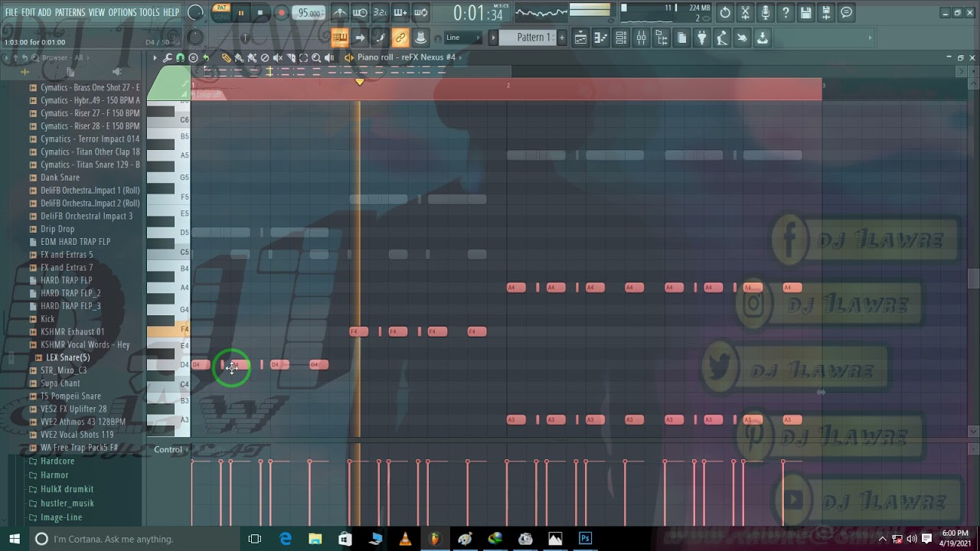Click the undo history icon

pyautogui.click(x=725, y=13)
